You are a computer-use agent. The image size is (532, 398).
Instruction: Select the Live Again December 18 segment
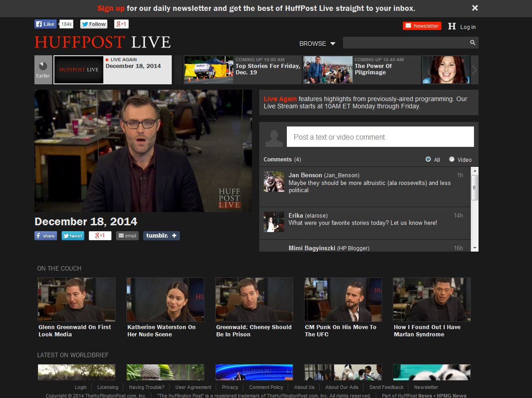point(113,69)
